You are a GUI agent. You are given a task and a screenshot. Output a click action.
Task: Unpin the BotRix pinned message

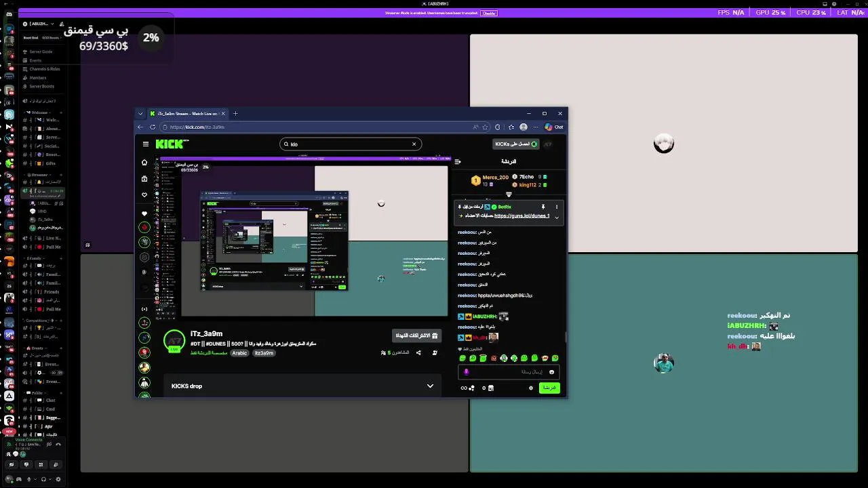point(542,207)
